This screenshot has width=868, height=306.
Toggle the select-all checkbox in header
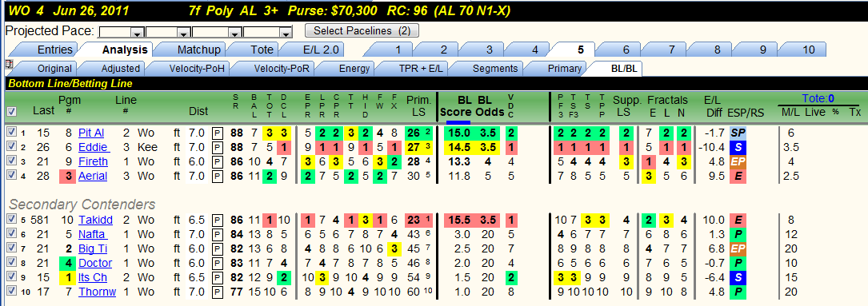coord(11,111)
